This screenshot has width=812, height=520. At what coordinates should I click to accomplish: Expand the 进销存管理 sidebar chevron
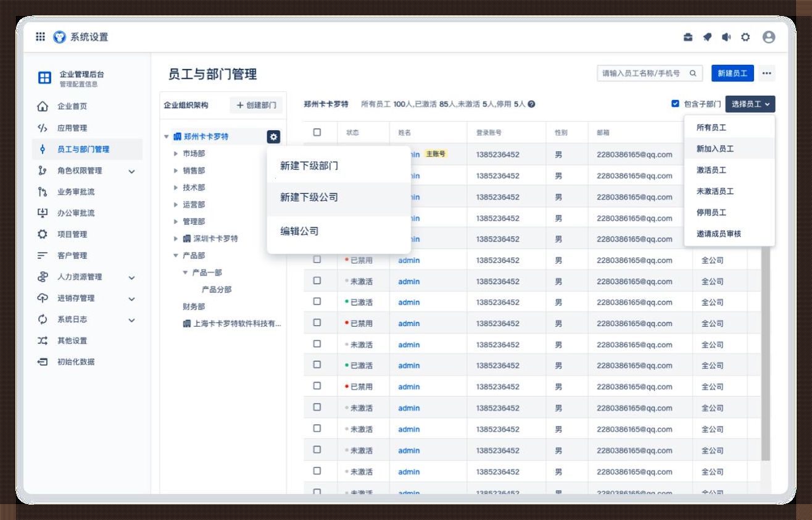click(x=131, y=298)
